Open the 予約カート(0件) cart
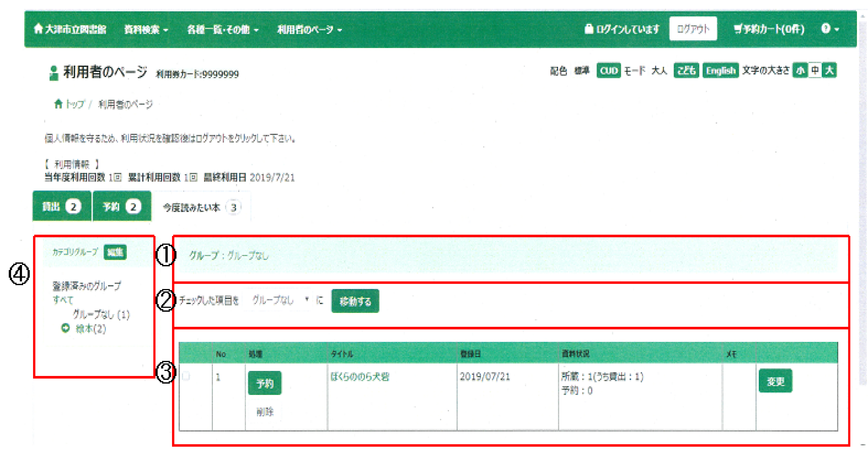Viewport: 868px width, 453px height. point(769,29)
